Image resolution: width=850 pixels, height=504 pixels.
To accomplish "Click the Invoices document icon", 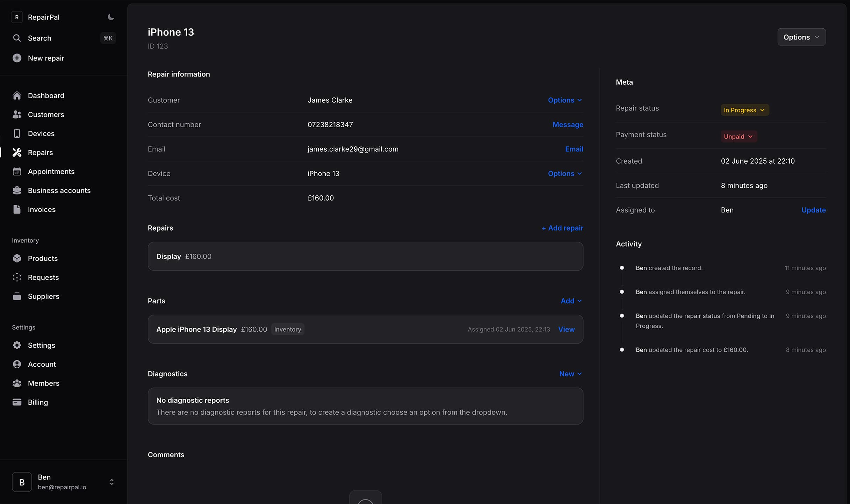I will coord(17,209).
